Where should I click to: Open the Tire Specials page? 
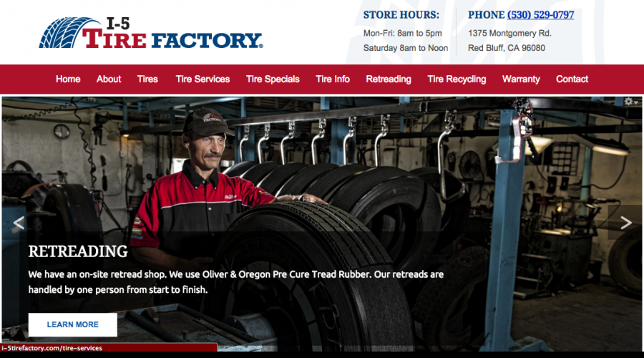point(273,79)
